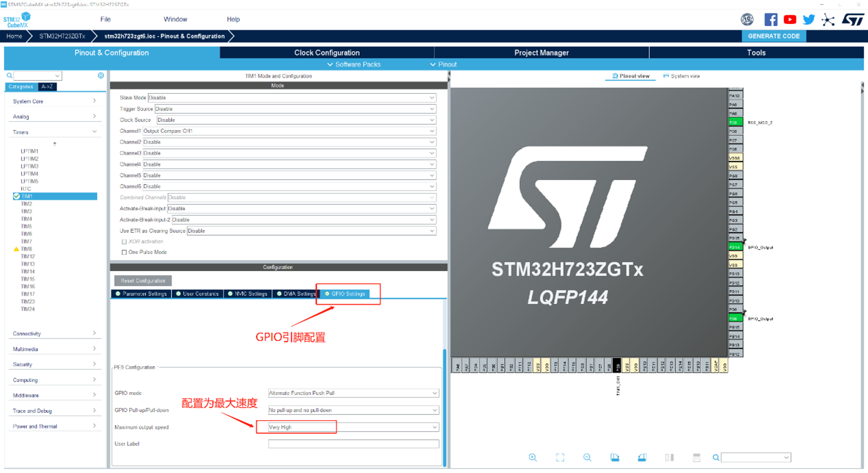The height and width of the screenshot is (473, 868).
Task: Zoom out of the chip pinout
Action: coord(587,457)
